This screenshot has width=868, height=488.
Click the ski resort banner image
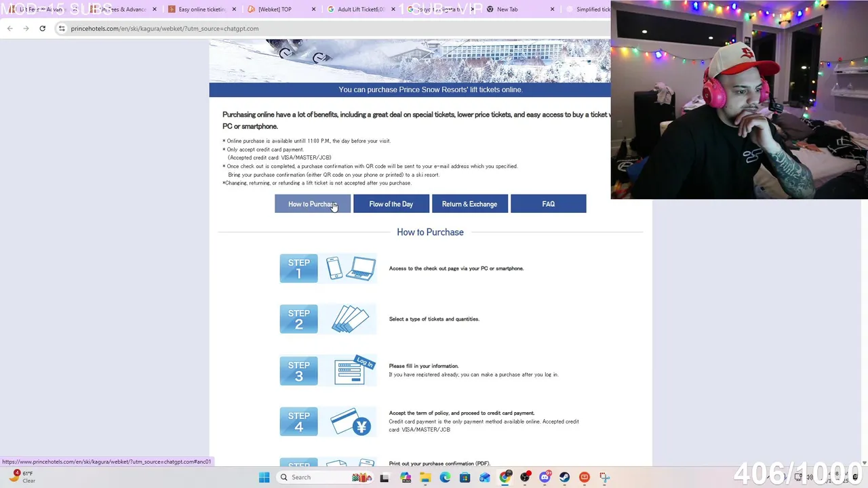click(x=410, y=60)
